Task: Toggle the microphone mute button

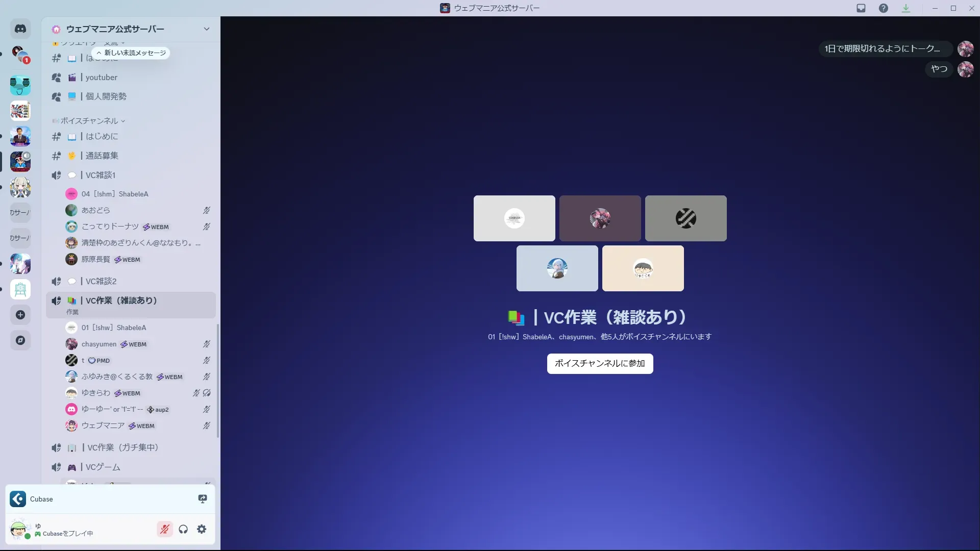Action: [x=164, y=529]
